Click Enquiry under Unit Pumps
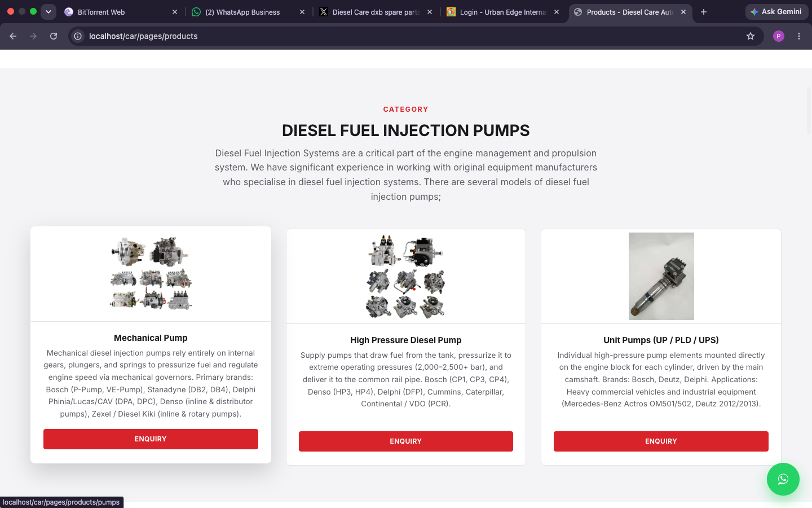Screen dimensions: 812x508 click(661, 441)
